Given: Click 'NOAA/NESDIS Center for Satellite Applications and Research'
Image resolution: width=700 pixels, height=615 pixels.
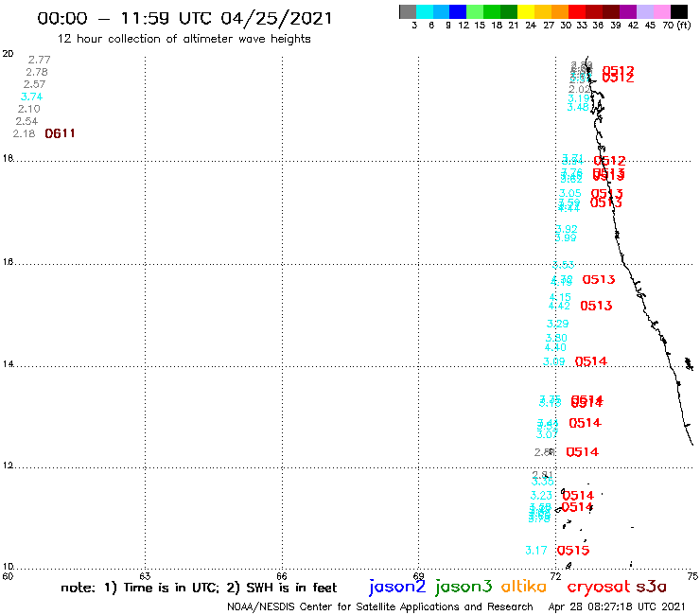Looking at the screenshot, I should (380, 606).
